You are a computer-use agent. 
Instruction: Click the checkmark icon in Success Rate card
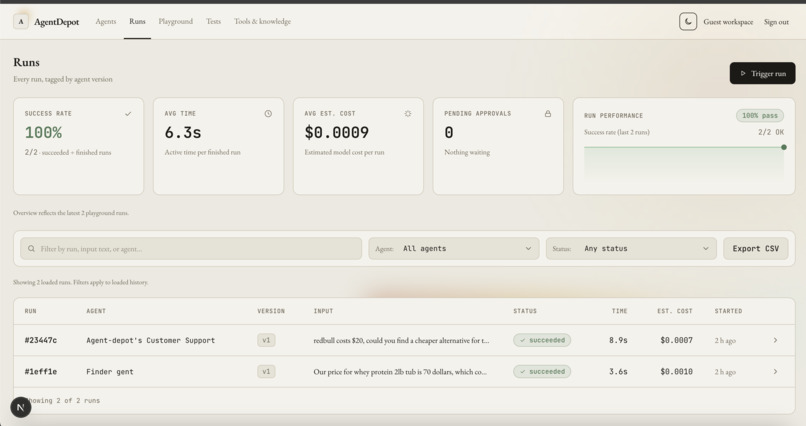coord(128,114)
